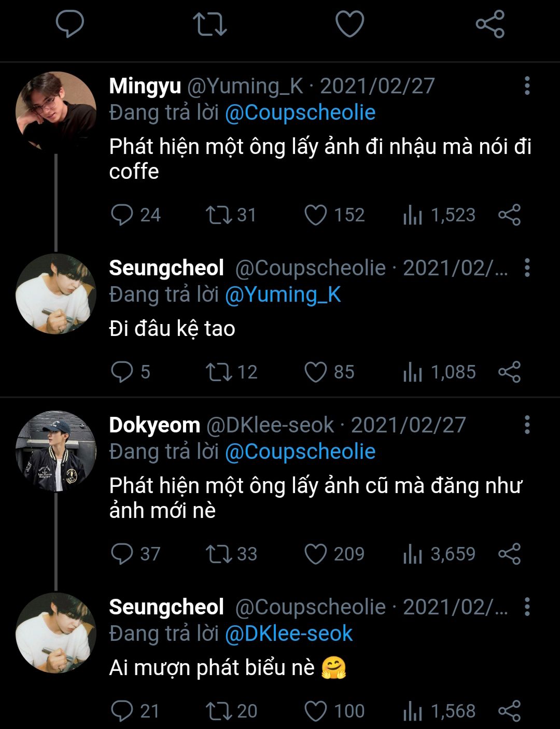This screenshot has height=729, width=560.
Task: Open Mingyu's profile picture
Action: (x=55, y=111)
